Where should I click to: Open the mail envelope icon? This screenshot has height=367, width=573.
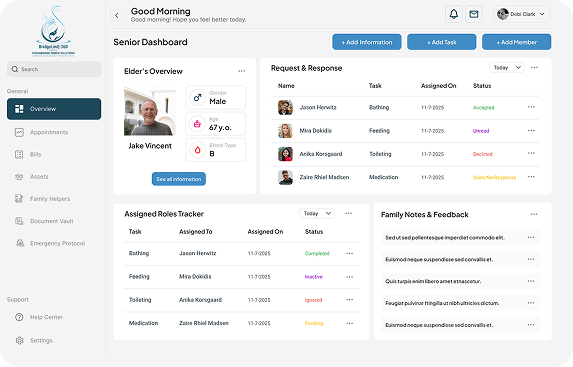click(x=474, y=14)
